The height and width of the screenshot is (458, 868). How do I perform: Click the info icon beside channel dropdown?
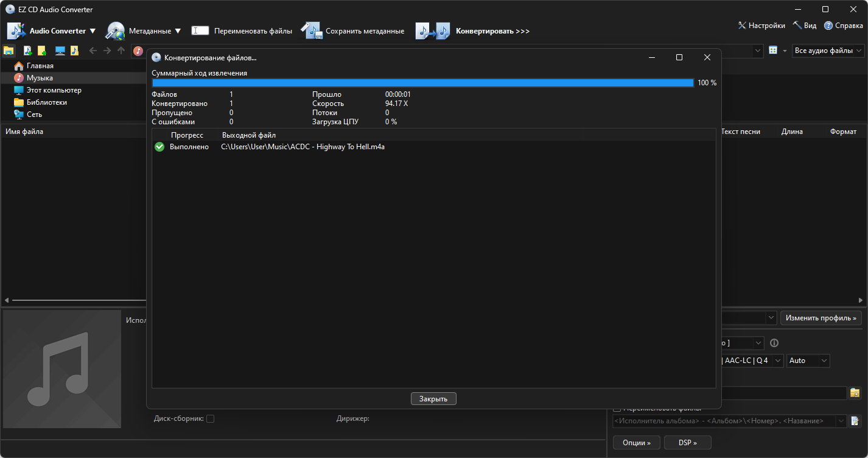click(x=774, y=343)
